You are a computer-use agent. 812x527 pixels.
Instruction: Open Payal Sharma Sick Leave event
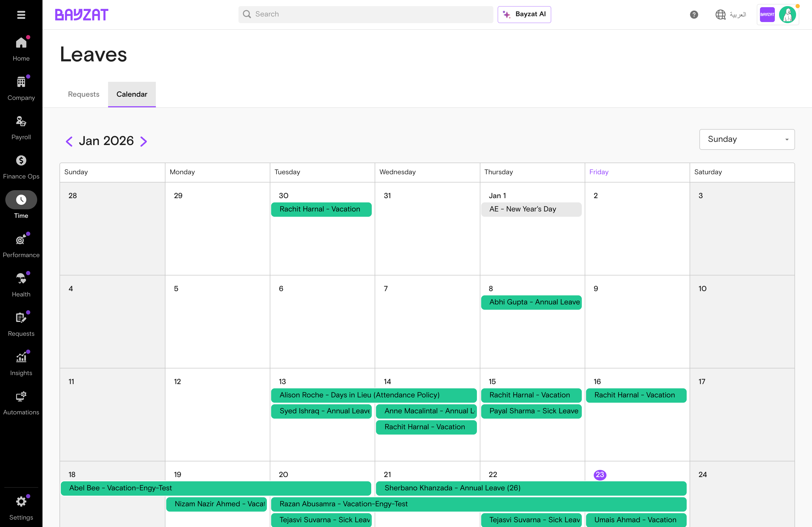pyautogui.click(x=531, y=411)
